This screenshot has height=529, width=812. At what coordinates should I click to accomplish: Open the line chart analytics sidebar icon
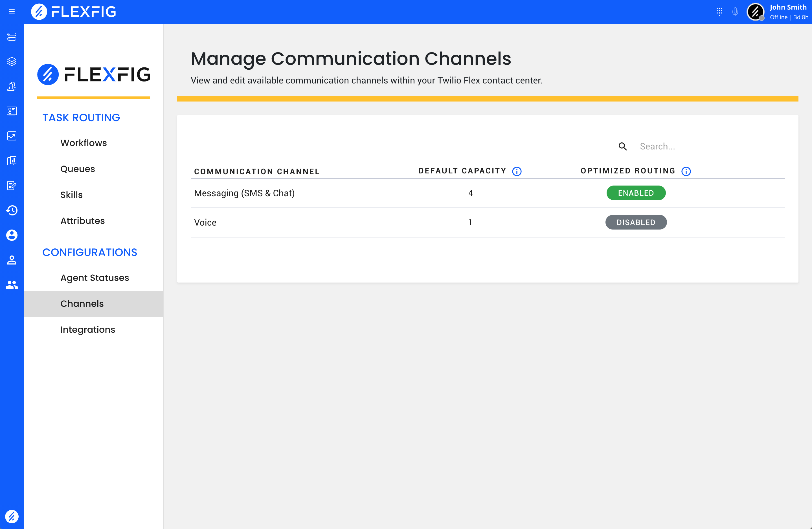[x=12, y=136]
